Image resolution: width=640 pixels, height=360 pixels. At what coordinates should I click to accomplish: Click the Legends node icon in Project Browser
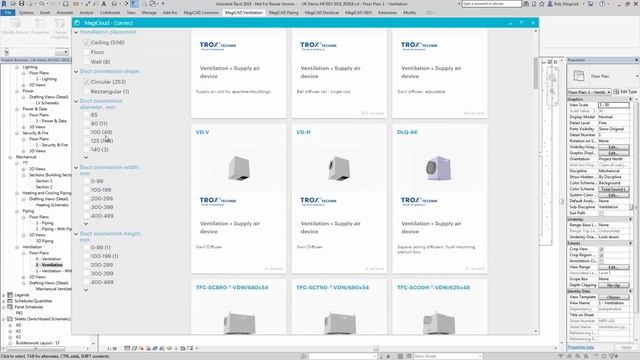point(10,295)
